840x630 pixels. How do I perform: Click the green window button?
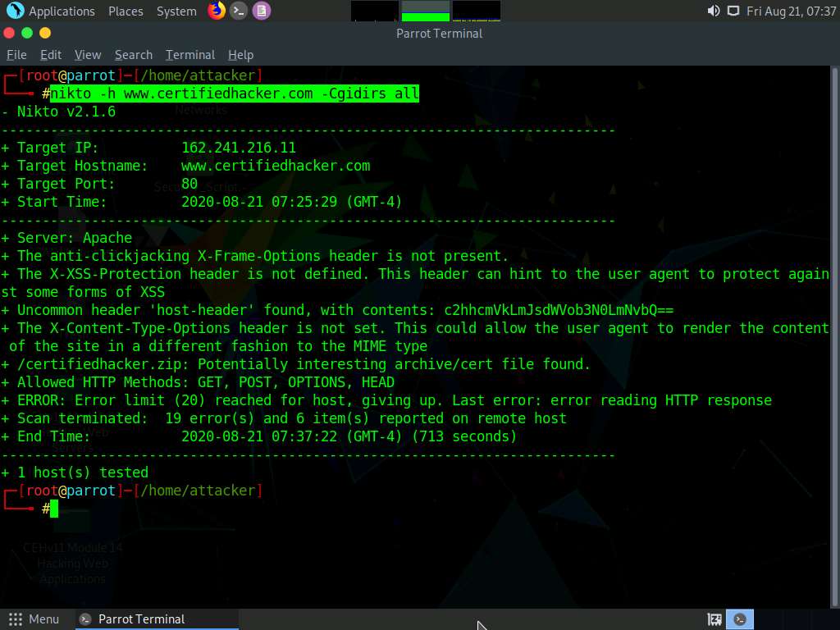27,33
